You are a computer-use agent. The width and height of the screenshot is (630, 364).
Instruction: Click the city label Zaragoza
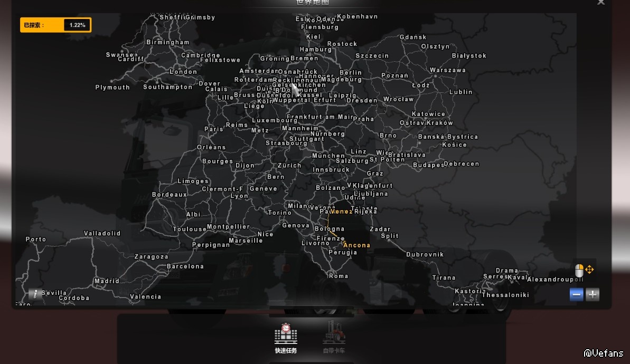pos(152,256)
